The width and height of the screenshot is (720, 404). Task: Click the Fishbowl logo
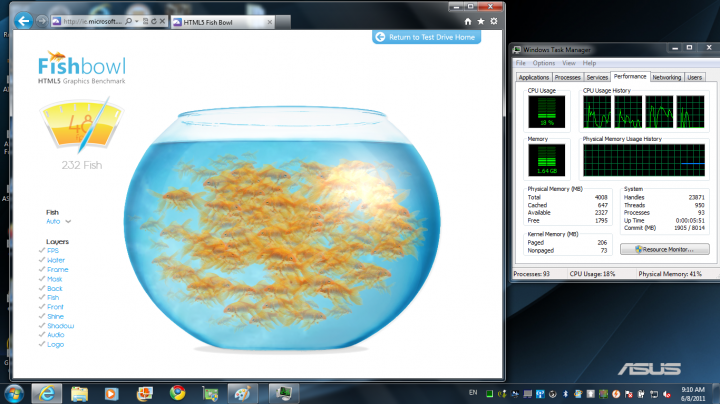coord(82,68)
